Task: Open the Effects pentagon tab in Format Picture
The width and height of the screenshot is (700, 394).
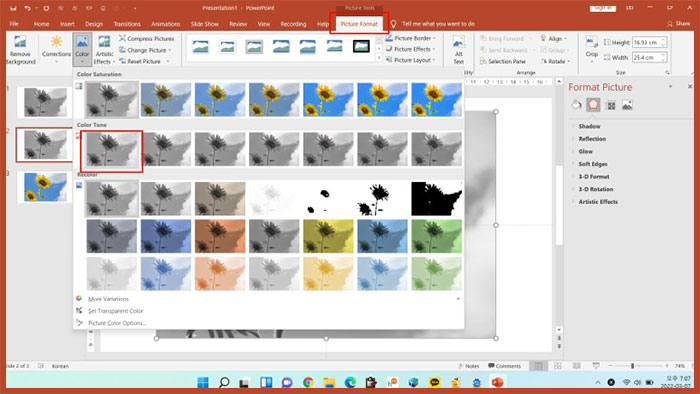Action: coord(593,105)
